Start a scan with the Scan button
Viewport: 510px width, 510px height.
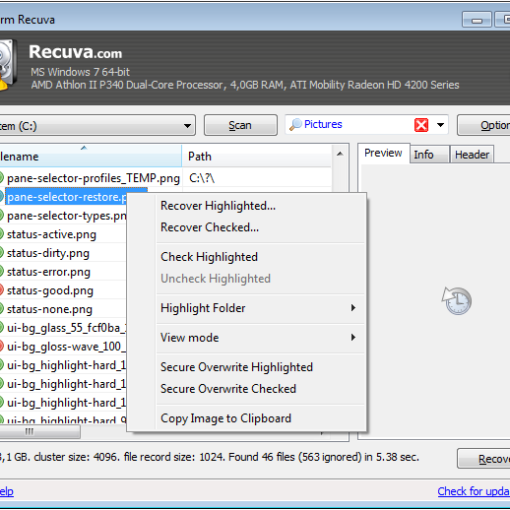pos(240,125)
